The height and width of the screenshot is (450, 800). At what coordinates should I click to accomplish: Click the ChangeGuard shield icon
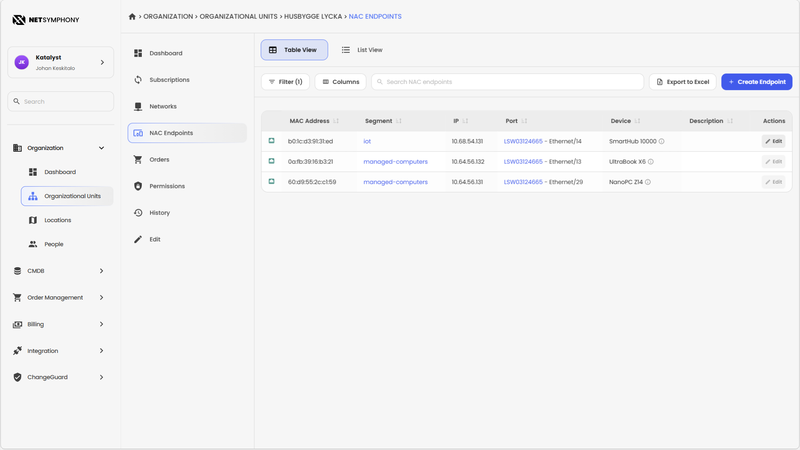click(17, 377)
